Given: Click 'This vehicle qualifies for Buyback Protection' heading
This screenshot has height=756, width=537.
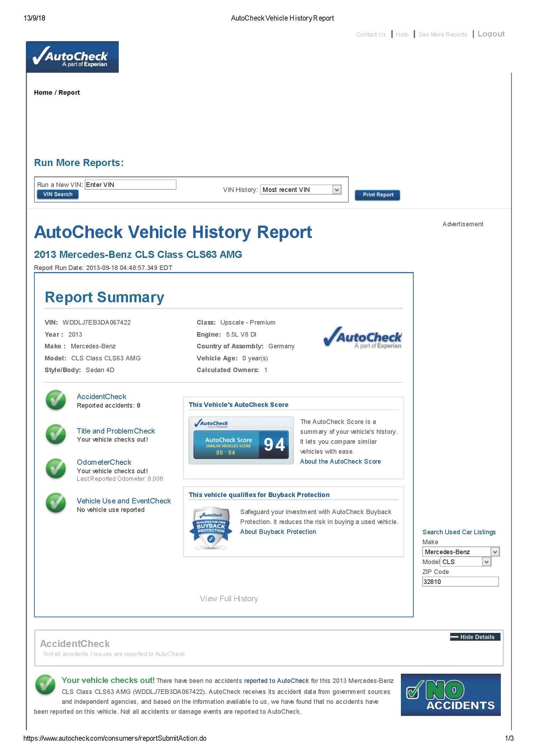Looking at the screenshot, I should click(259, 495).
